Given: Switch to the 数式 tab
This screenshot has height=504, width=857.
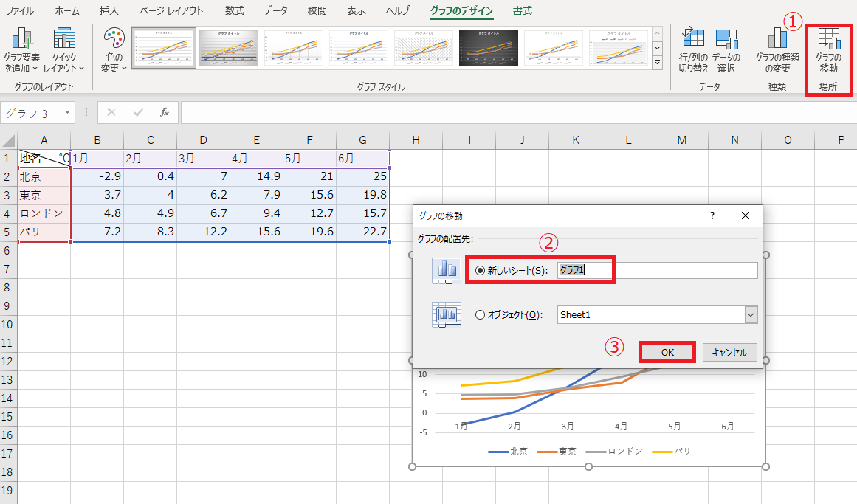Looking at the screenshot, I should click(x=235, y=10).
